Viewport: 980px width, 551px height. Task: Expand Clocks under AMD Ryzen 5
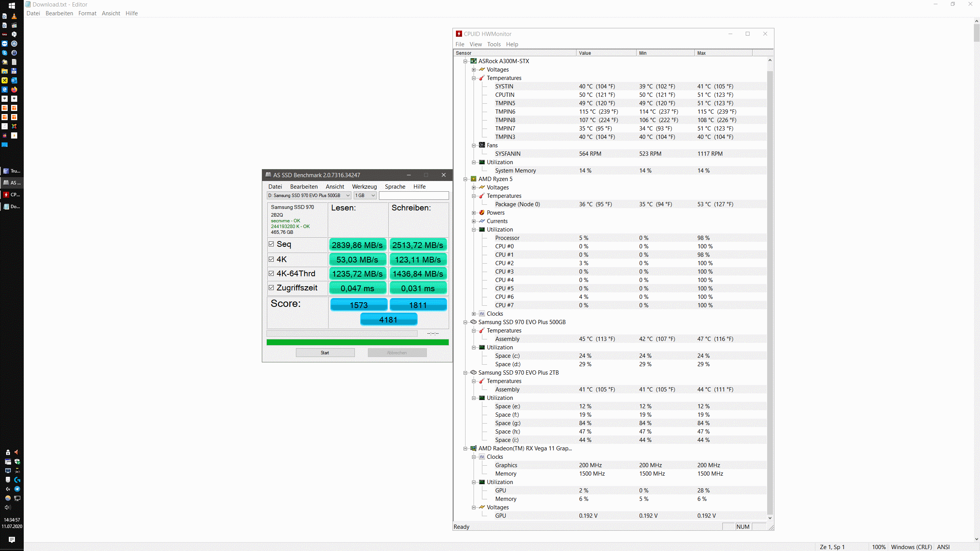[474, 314]
